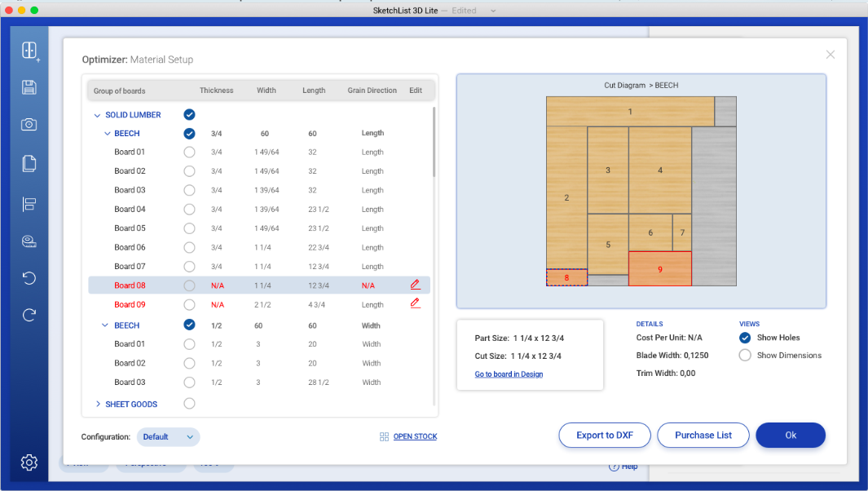Image resolution: width=868 pixels, height=491 pixels.
Task: Select Board 06 row label
Action: [x=130, y=247]
